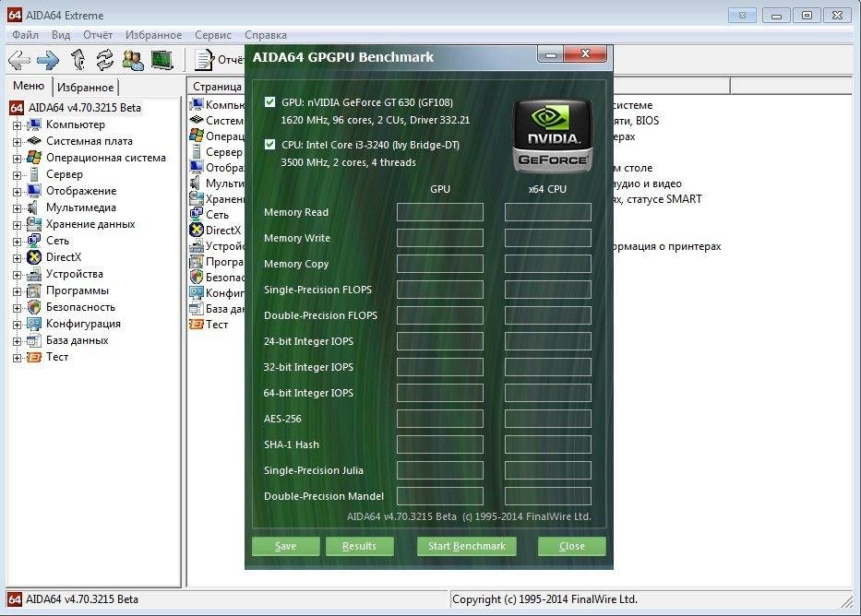Click the Системная плата icon in the tree
Image resolution: width=861 pixels, height=616 pixels.
[33, 141]
